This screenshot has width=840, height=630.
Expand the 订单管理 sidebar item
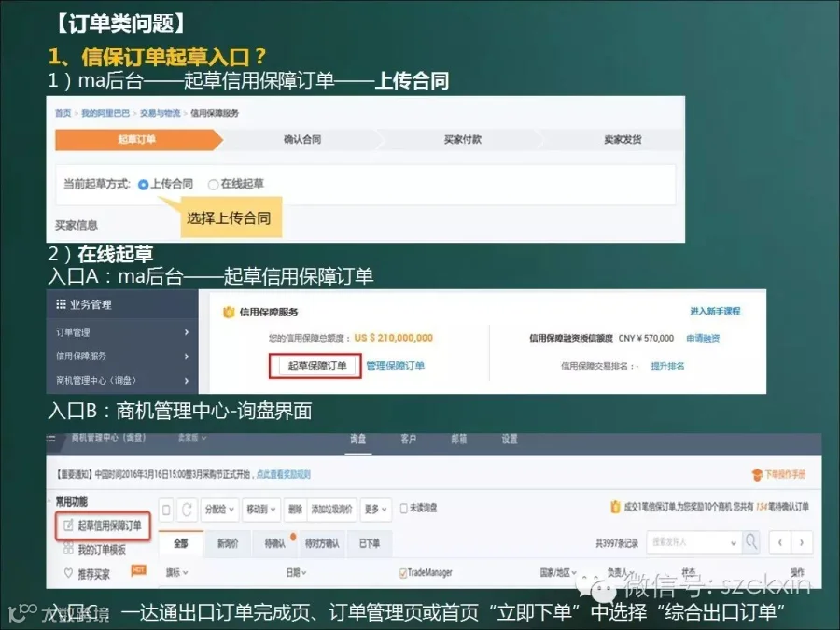[x=122, y=332]
